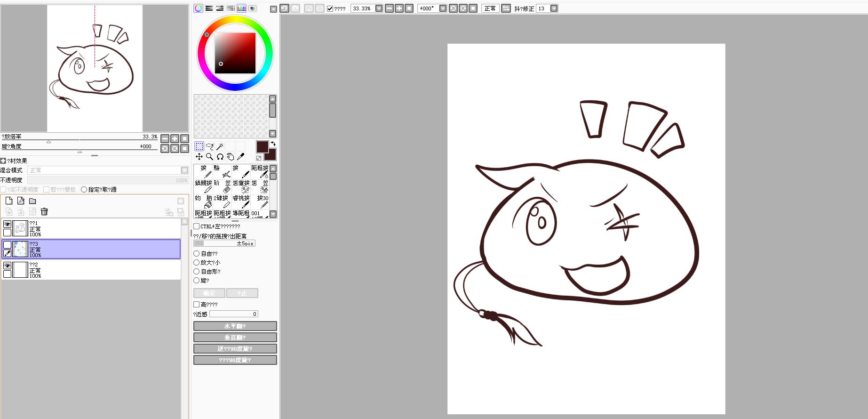Screen dimensions: 868x419
Task: Select the 放大?小 scale radio option
Action: (x=197, y=263)
